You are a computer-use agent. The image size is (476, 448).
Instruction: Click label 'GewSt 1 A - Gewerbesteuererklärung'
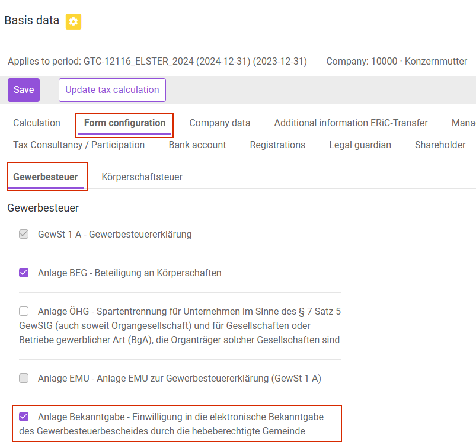pyautogui.click(x=115, y=234)
